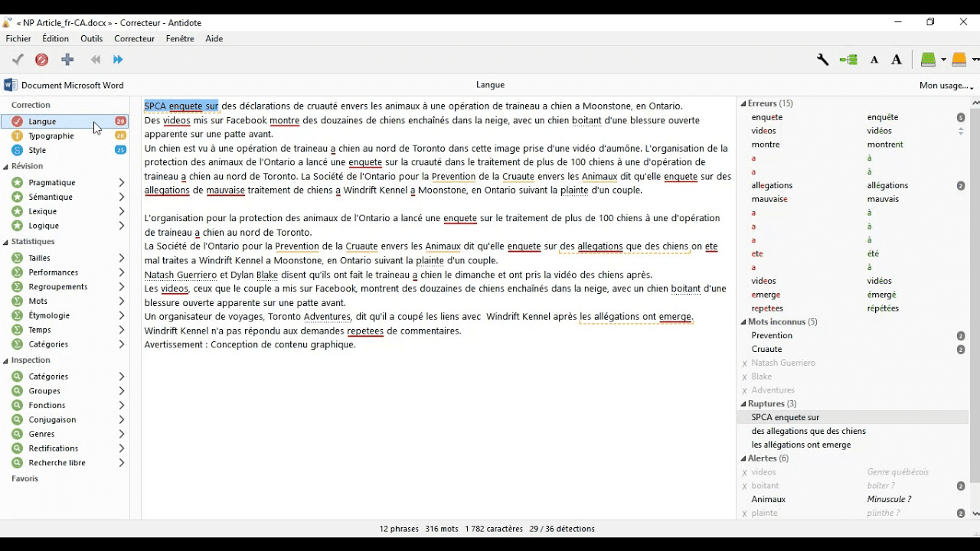Click the green Sémantique star icon

(x=17, y=197)
